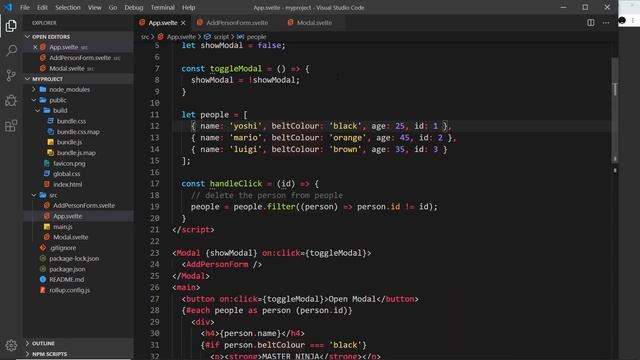Open the File menu
The width and height of the screenshot is (640, 360).
pos(25,7)
